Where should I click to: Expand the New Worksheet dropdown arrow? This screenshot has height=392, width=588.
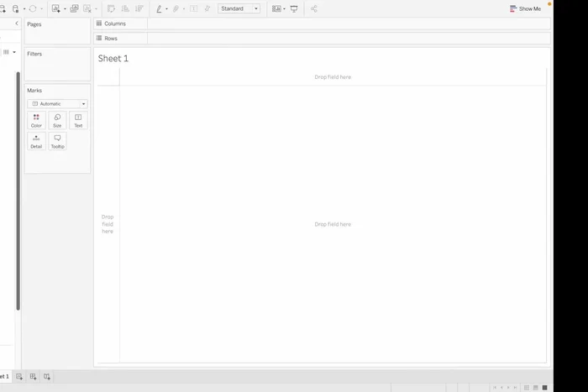coord(65,9)
